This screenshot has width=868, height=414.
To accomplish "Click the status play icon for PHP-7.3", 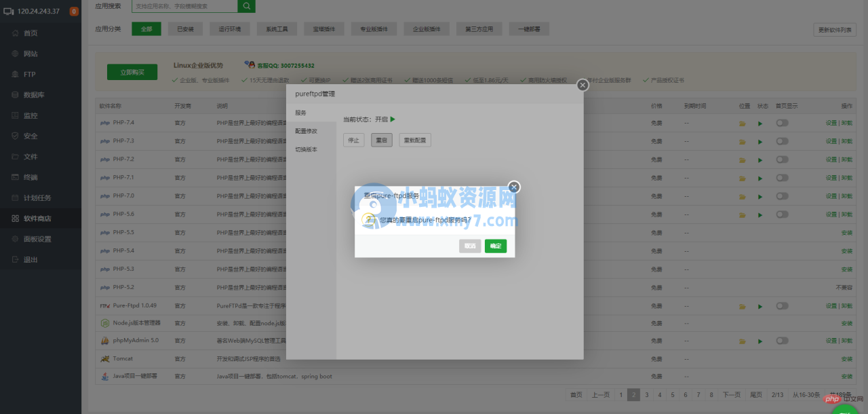I will pyautogui.click(x=760, y=141).
